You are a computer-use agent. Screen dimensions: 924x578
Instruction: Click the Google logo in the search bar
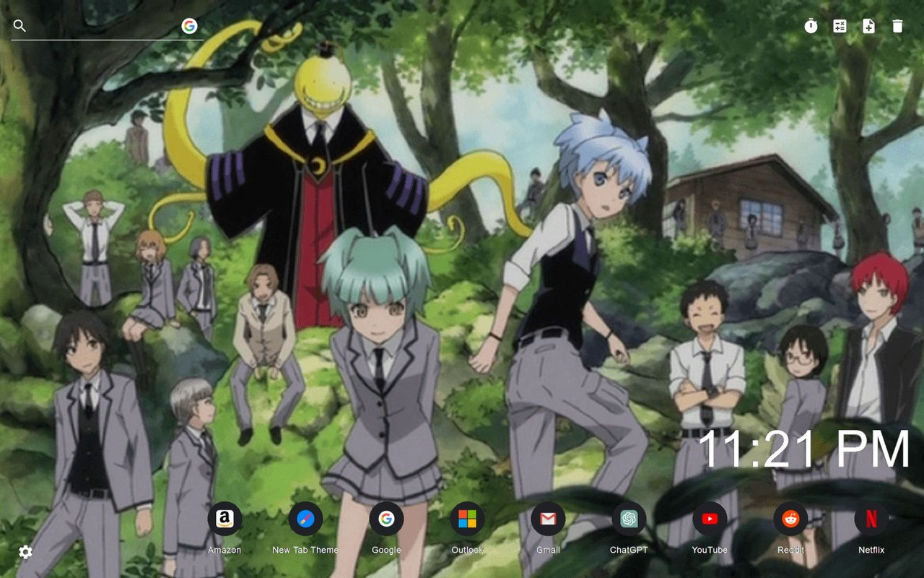[189, 26]
